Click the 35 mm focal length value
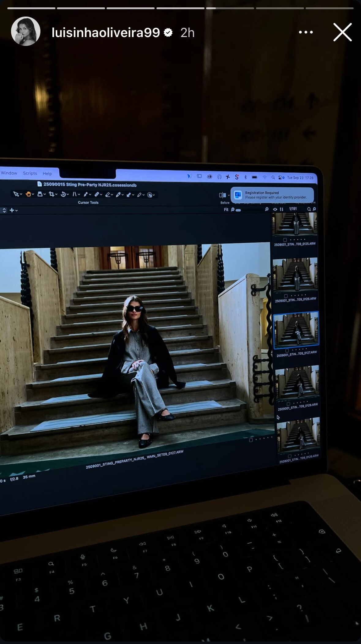The height and width of the screenshot is (644, 361). click(29, 476)
